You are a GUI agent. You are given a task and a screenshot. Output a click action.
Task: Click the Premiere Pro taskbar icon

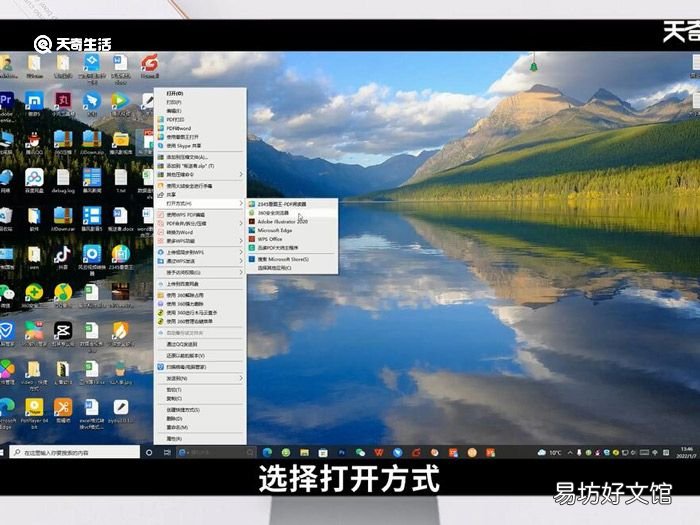click(x=342, y=452)
